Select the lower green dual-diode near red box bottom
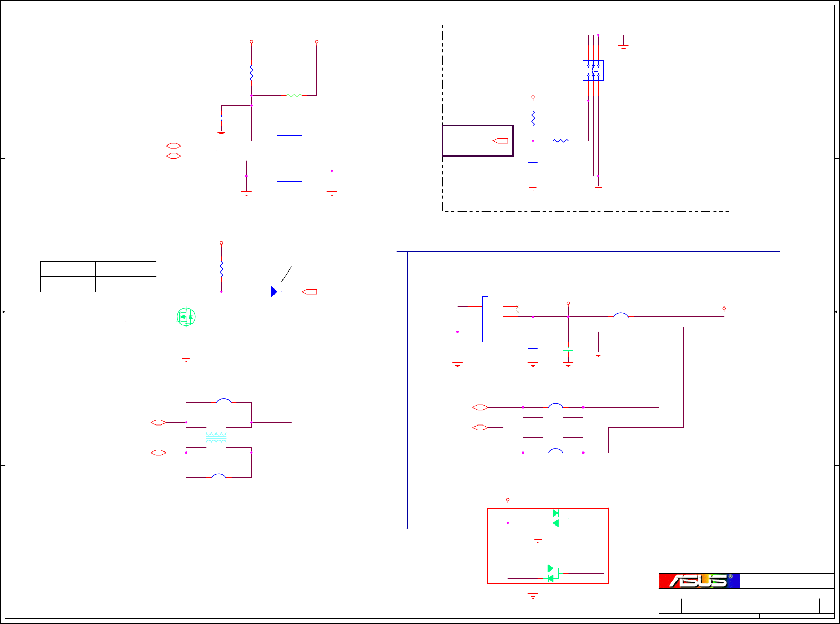Viewport: 840px width, 624px height. click(552, 574)
